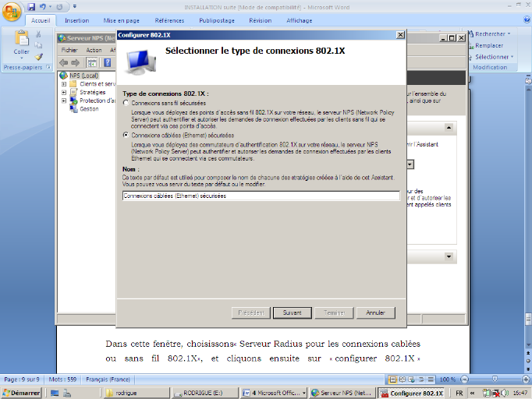This screenshot has width=532, height=399.
Task: Expand the Stratégies tree node
Action: coord(64,92)
